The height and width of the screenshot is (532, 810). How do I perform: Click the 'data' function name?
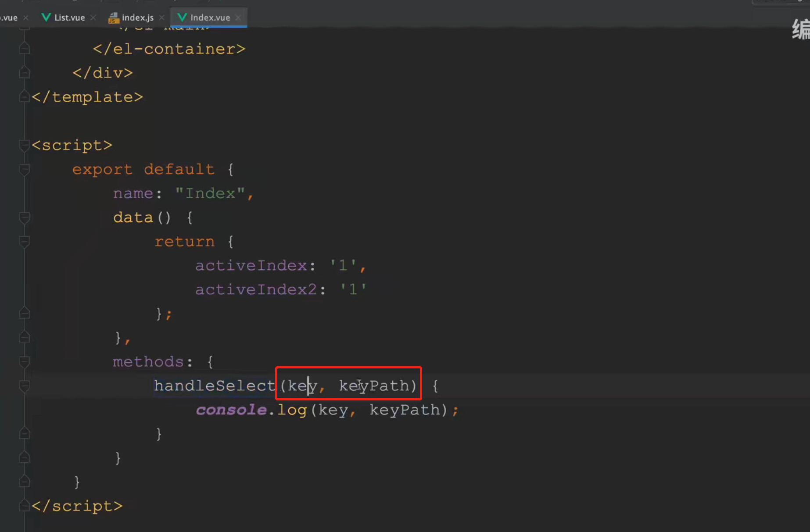[x=133, y=218]
